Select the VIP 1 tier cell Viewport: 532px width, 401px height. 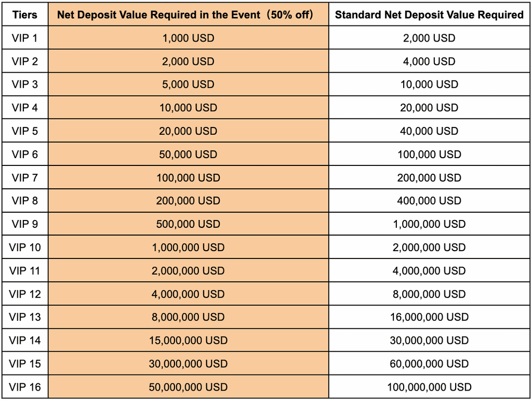[24, 38]
